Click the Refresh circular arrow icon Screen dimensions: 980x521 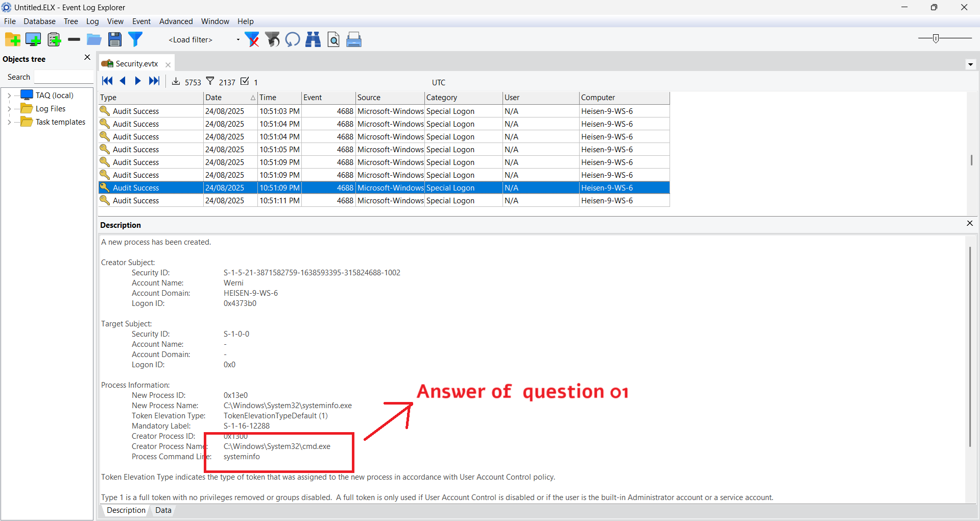[x=292, y=39]
